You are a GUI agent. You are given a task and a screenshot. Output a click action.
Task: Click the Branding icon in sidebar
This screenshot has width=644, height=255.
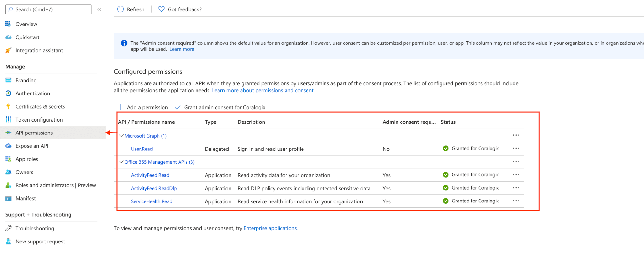8,80
